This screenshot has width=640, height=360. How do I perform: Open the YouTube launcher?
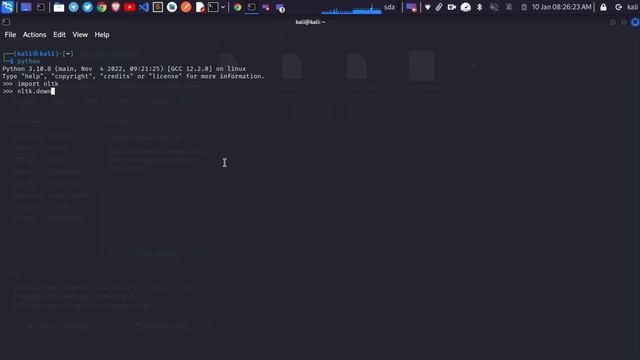click(x=130, y=7)
